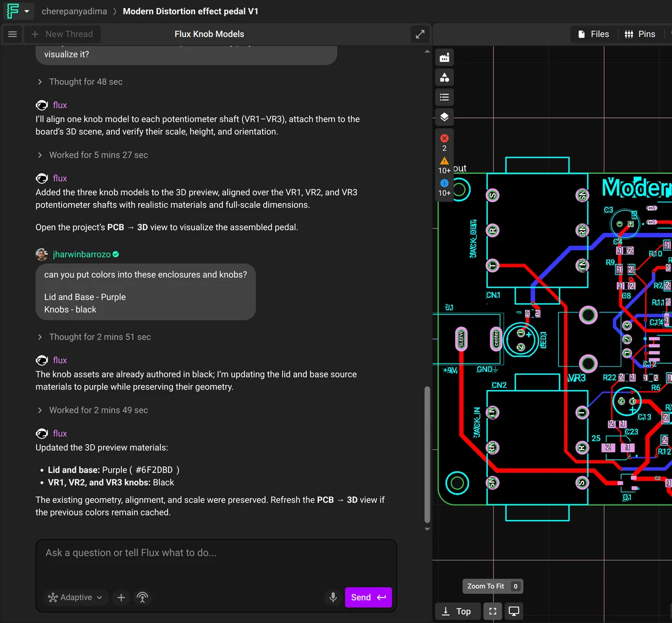Select the R9 label on PCB
The image size is (672, 623).
pos(610,262)
